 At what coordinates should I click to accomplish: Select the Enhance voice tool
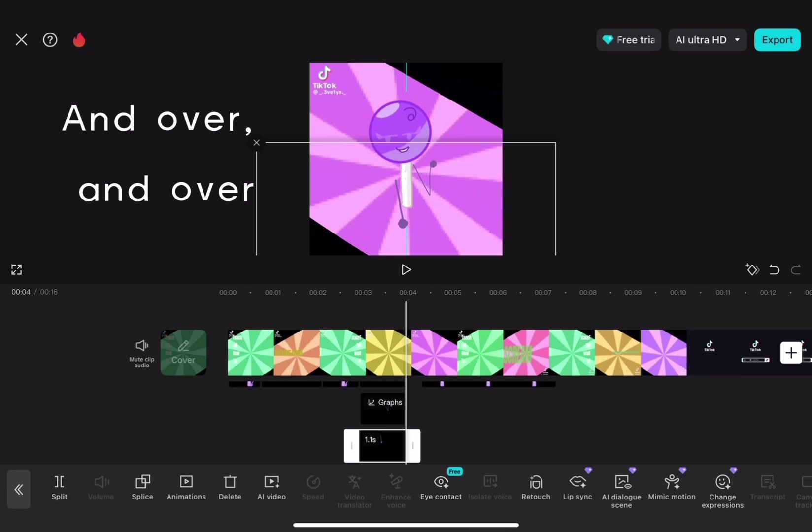396,491
